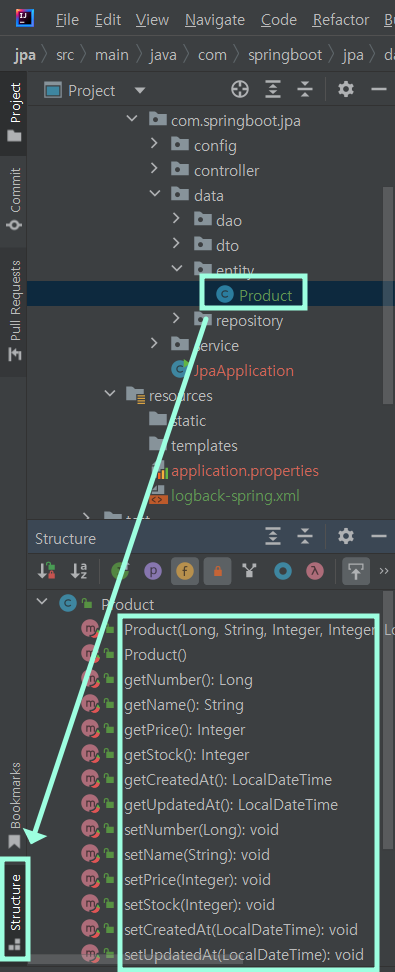The image size is (395, 972).
Task: Expand the dao package
Action: click(177, 219)
